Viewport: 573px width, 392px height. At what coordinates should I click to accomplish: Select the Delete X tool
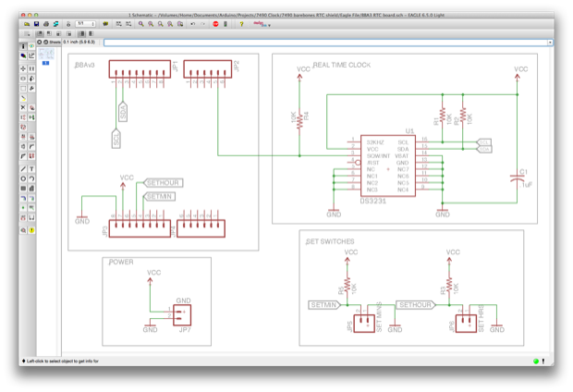coord(23,107)
